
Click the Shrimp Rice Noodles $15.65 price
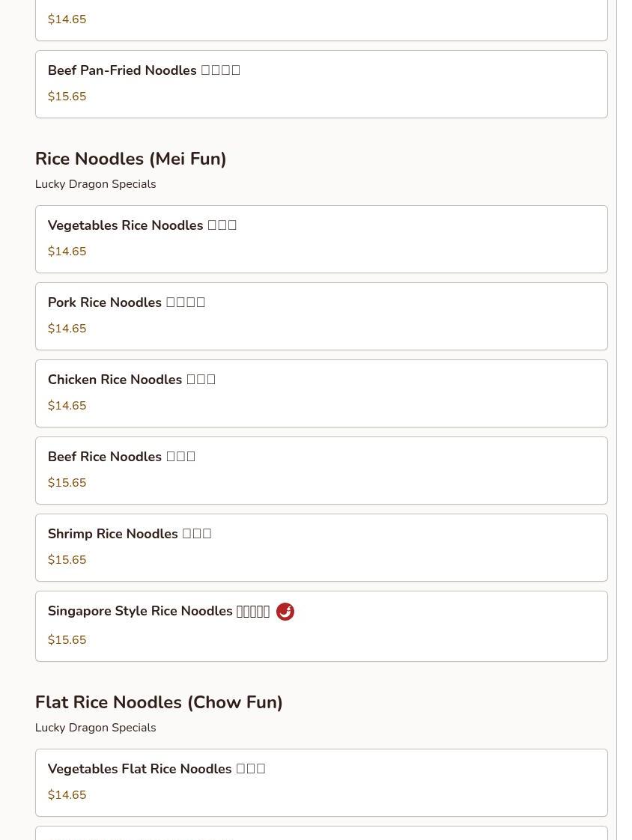point(67,560)
